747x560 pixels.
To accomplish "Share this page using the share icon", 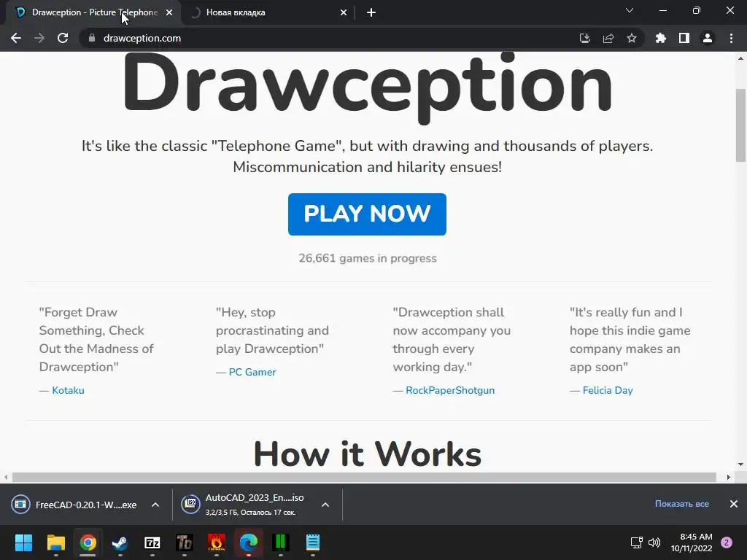I will point(608,38).
